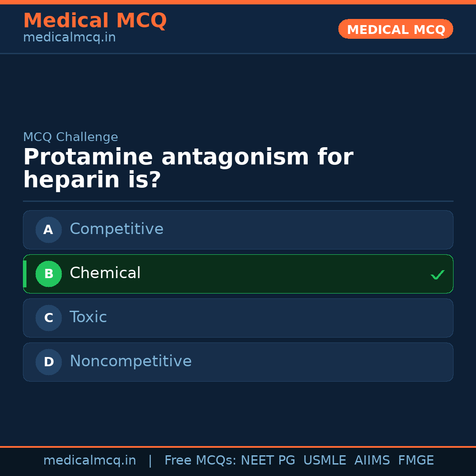Image resolution: width=476 pixels, height=476 pixels.
Task: Click the letter C circle badge
Action: 48,318
